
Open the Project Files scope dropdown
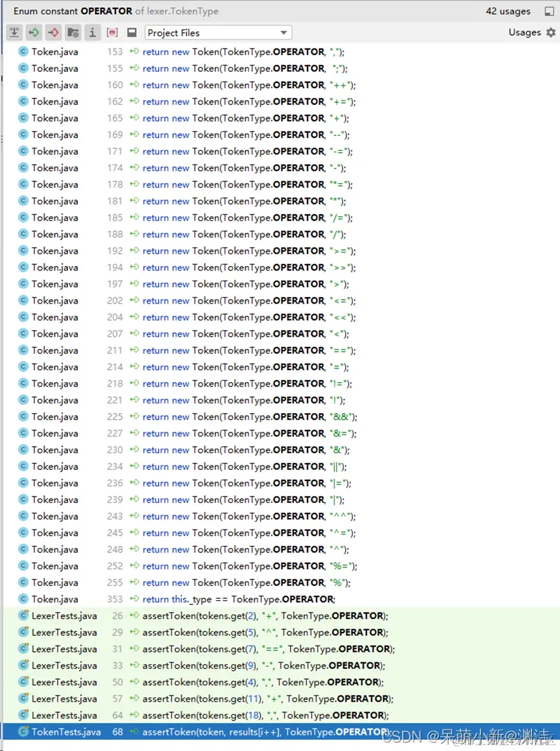tap(218, 32)
